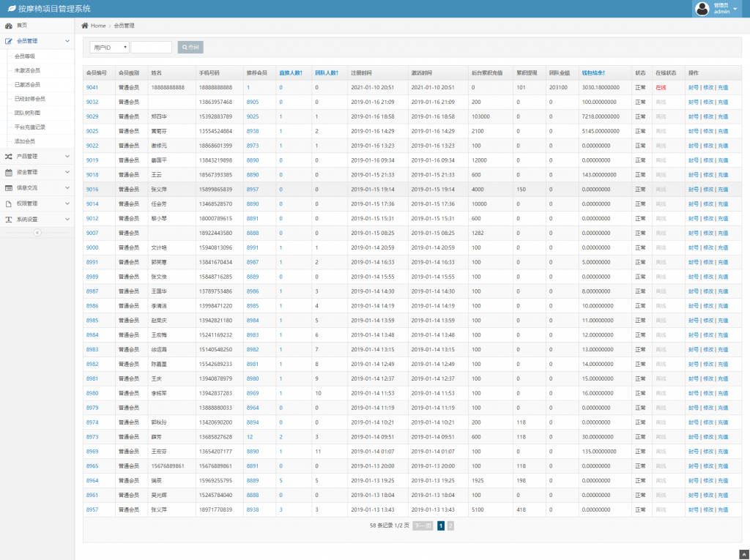The height and width of the screenshot is (560, 750).
Task: Click the dashboard icon beside 首页
Action: [x=9, y=26]
